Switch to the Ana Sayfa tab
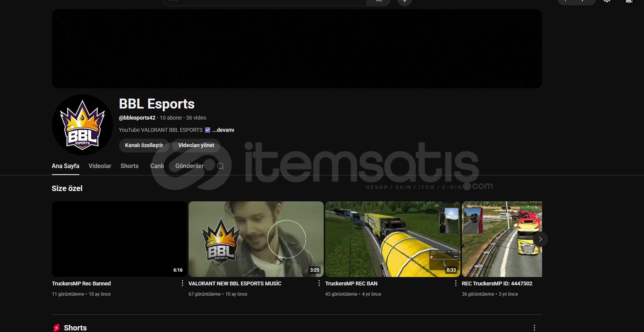Image resolution: width=644 pixels, height=332 pixels. click(66, 166)
